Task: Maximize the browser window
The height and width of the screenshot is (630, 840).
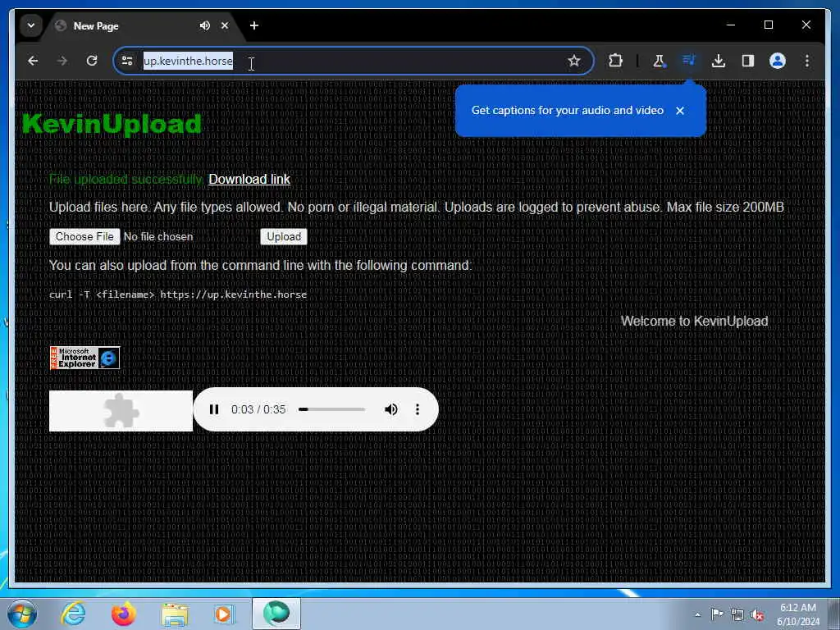Action: tap(768, 25)
